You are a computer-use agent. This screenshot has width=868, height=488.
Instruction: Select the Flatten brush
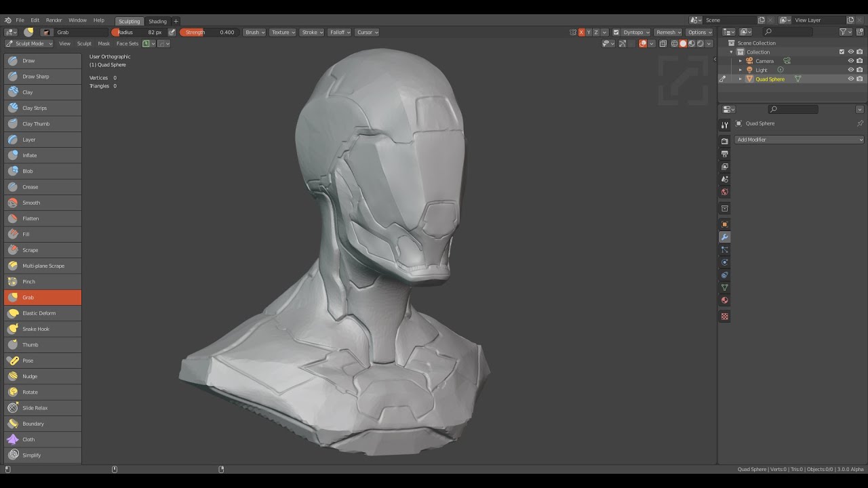pos(43,218)
